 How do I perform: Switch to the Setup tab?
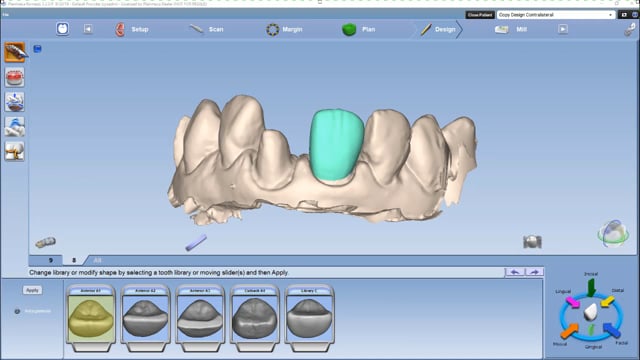[132, 29]
